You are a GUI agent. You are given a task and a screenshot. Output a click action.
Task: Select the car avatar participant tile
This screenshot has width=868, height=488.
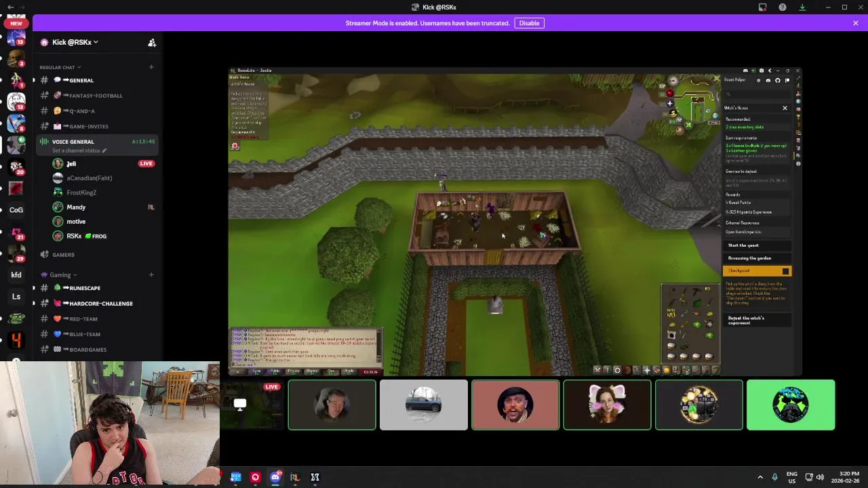pyautogui.click(x=423, y=405)
